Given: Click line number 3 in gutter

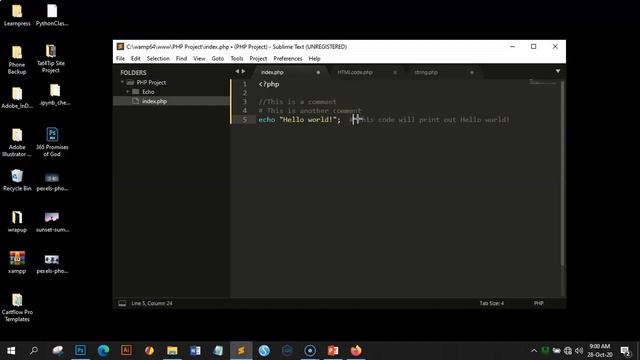Looking at the screenshot, I should coord(244,102).
